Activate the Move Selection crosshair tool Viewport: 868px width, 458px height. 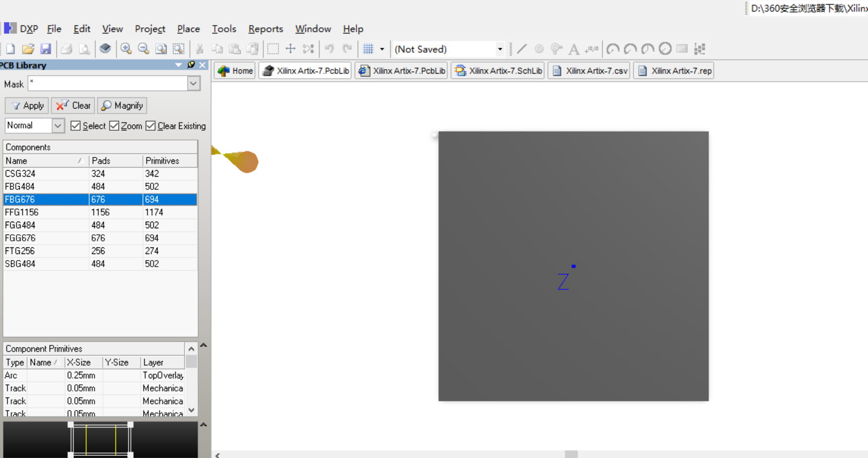click(x=291, y=49)
